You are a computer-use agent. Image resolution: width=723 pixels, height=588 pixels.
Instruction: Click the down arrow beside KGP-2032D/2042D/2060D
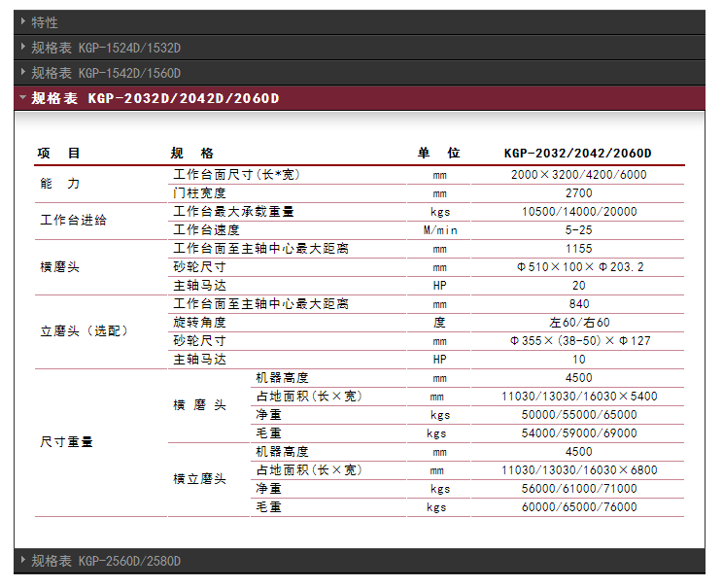(x=23, y=97)
